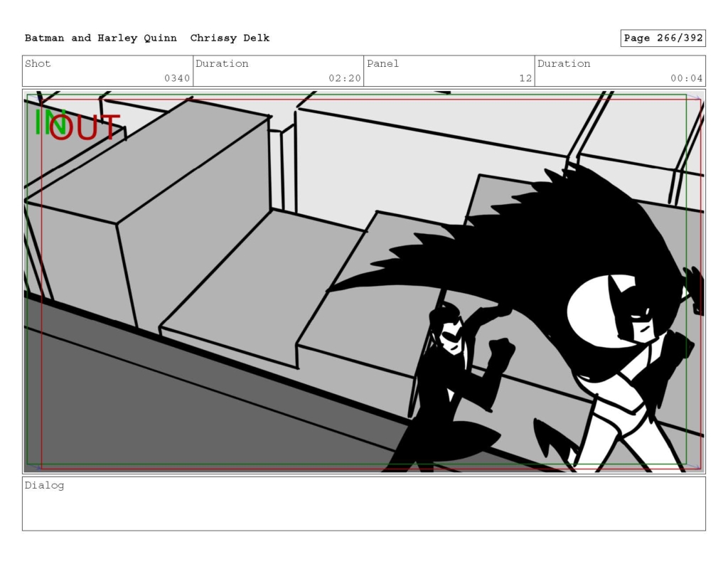
Task: Click the panel number '12'
Action: [525, 78]
